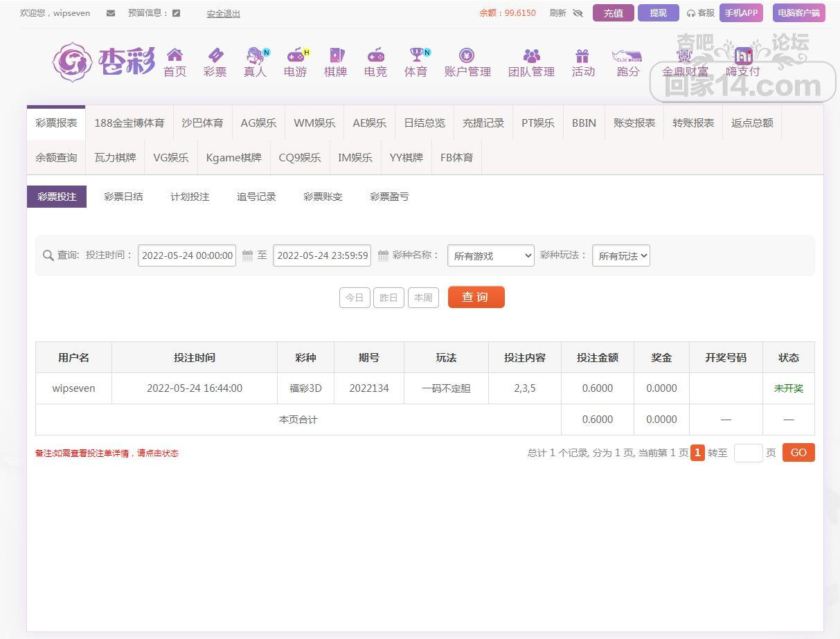This screenshot has width=840, height=639.
Task: Select the 彩票投注 sub-tab
Action: 57,197
